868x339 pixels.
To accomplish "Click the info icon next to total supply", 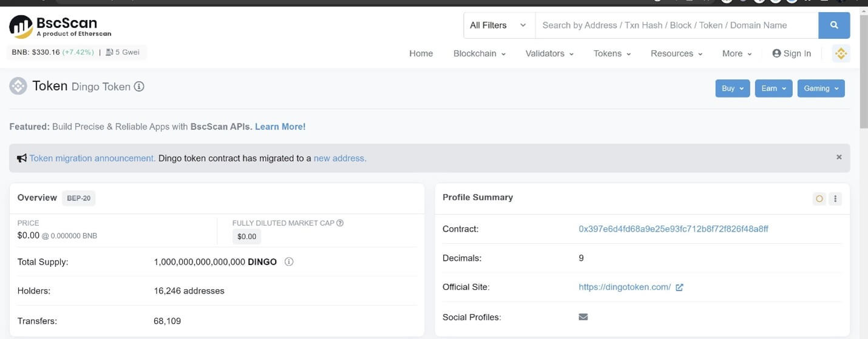I will (289, 262).
